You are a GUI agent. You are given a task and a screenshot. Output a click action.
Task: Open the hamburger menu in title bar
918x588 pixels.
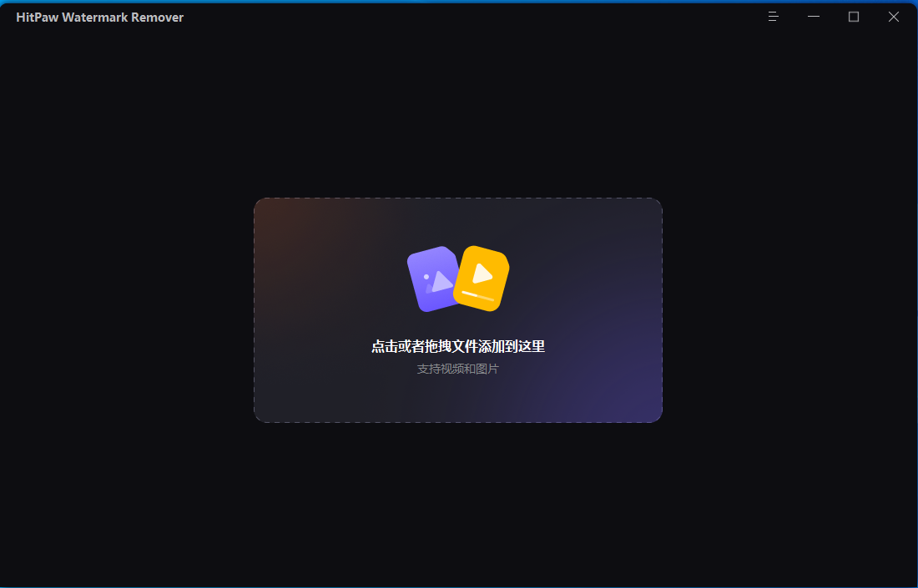[x=773, y=17]
